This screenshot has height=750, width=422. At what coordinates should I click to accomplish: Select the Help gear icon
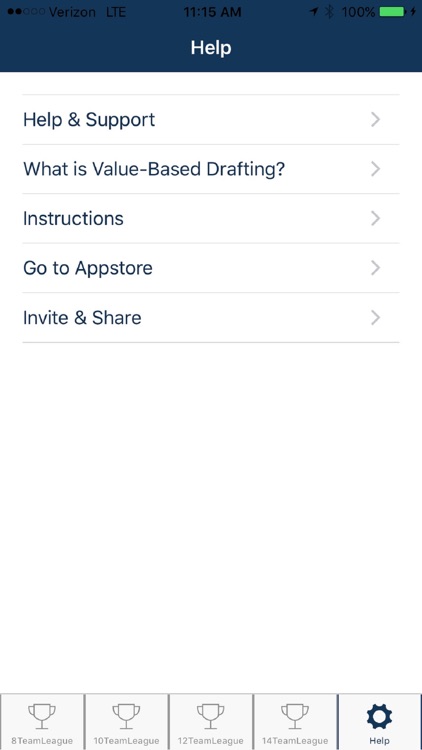pyautogui.click(x=379, y=717)
